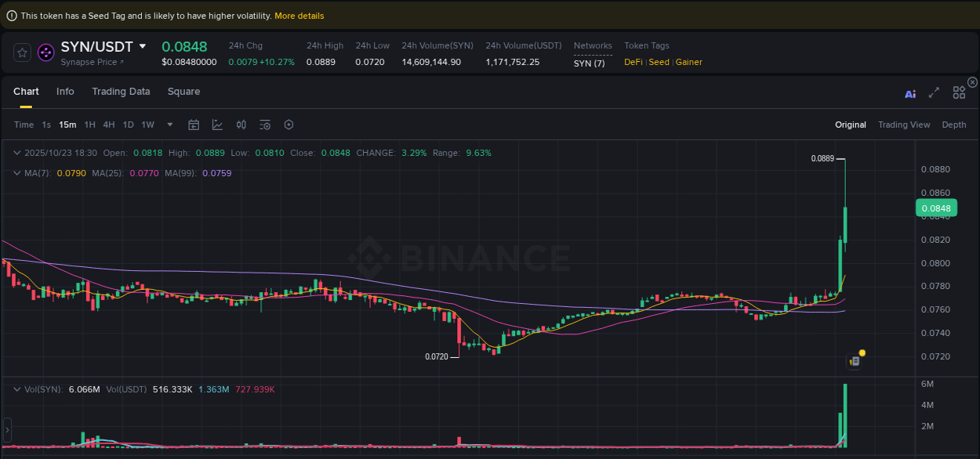The width and height of the screenshot is (980, 459).
Task: Open extra timeframes dropdown next to 1W
Action: pyautogui.click(x=169, y=125)
